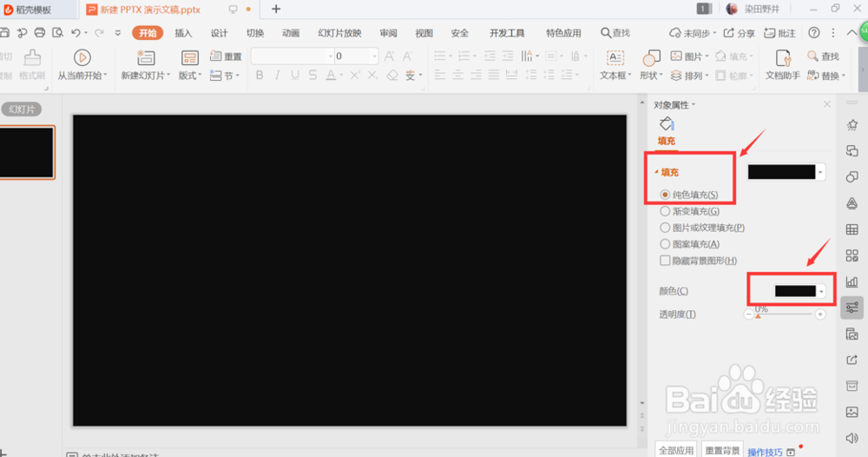The image size is (868, 457).
Task: Click the table icon in right sidebar
Action: click(x=852, y=229)
